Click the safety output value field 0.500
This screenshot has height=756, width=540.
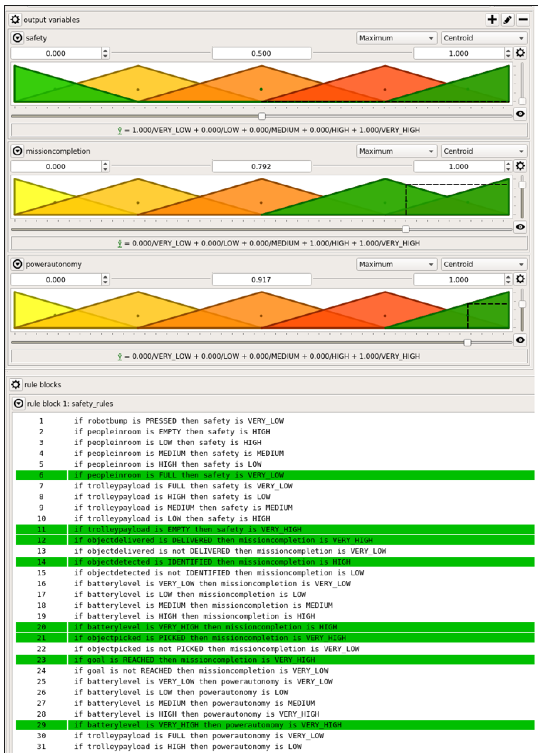(x=261, y=53)
